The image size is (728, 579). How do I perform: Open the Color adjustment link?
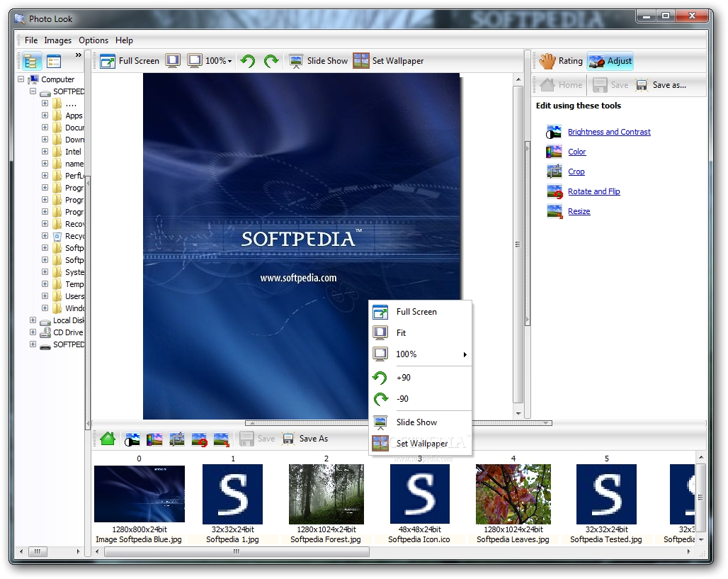(x=576, y=152)
